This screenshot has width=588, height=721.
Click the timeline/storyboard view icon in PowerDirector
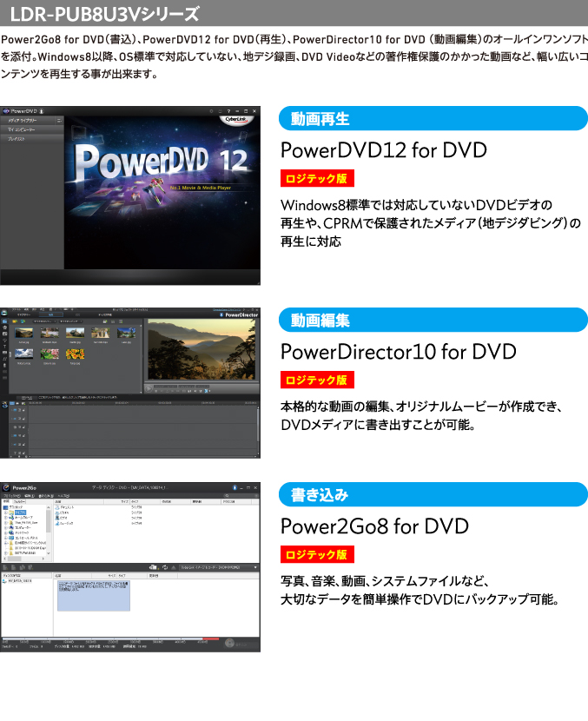pos(12,403)
